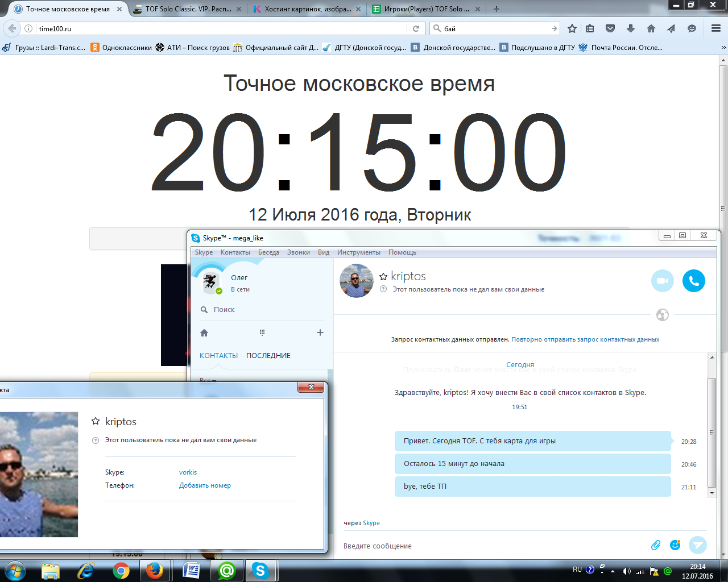This screenshot has height=582, width=728.
Task: Click the volume icon in system tray
Action: click(x=626, y=571)
